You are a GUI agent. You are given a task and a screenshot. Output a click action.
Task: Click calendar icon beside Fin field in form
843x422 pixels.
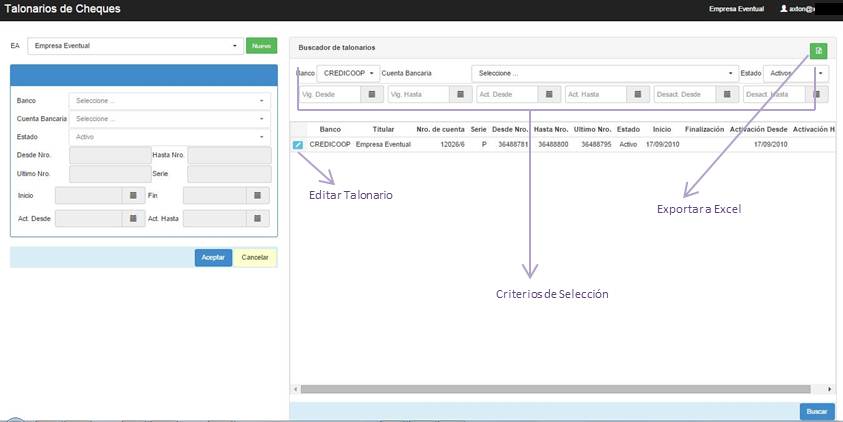258,195
